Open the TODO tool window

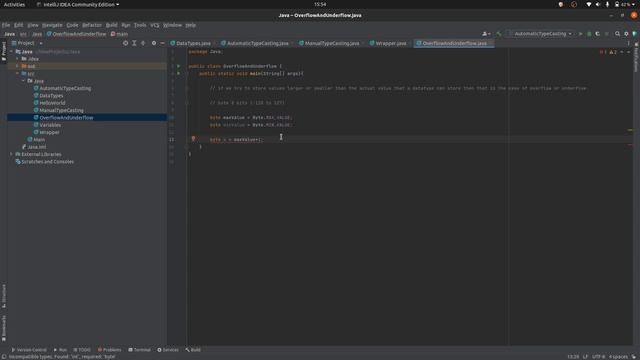point(82,350)
